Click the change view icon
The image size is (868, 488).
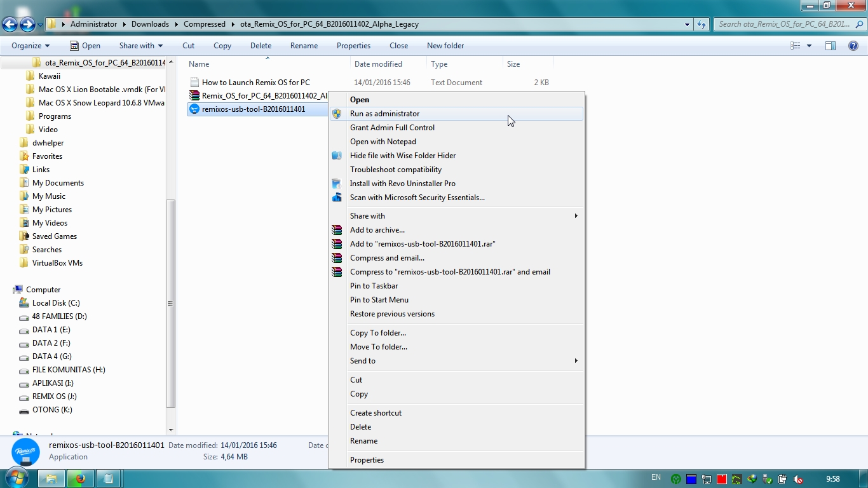coord(795,46)
